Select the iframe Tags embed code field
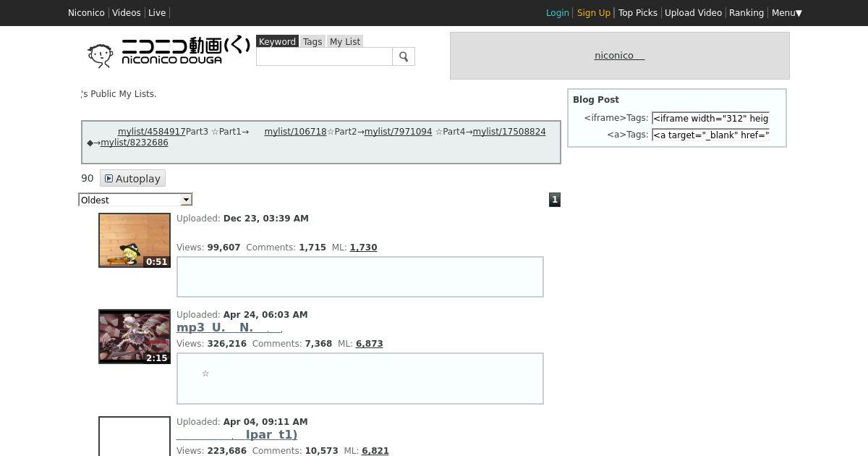This screenshot has height=456, width=868. (710, 118)
